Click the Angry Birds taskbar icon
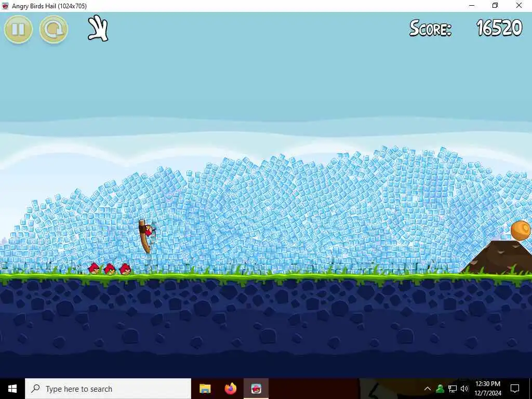Image resolution: width=532 pixels, height=399 pixels. 256,389
